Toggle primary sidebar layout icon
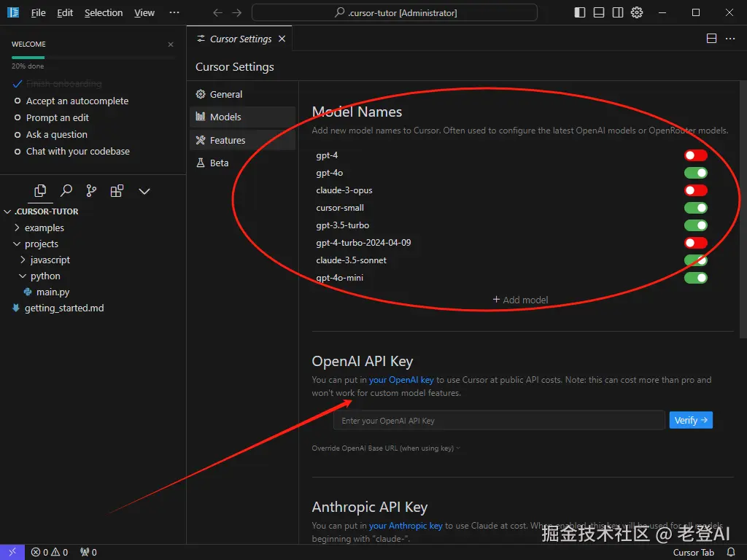Image resolution: width=747 pixels, height=560 pixels. [x=580, y=12]
